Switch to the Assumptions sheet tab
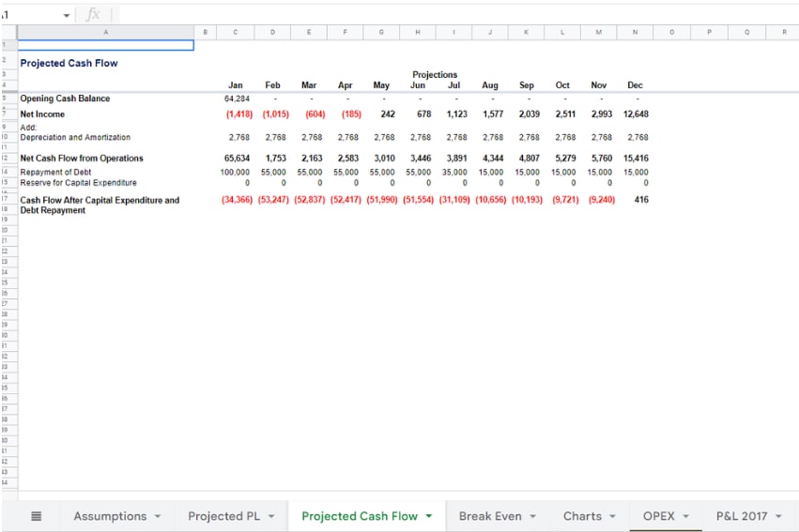The image size is (799, 532). pyautogui.click(x=110, y=516)
